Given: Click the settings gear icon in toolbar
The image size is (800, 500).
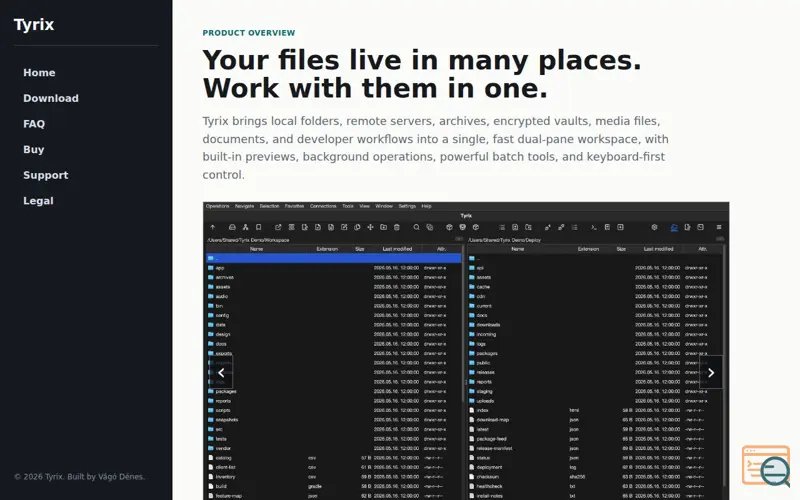Looking at the screenshot, I should click(x=655, y=228).
